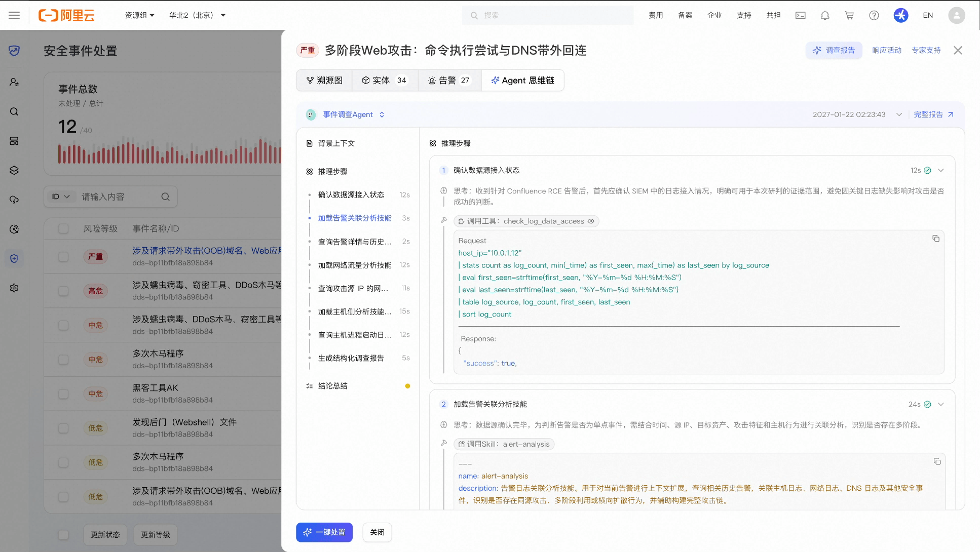The width and height of the screenshot is (980, 552).
Task: Click the help question mark icon
Action: [x=874, y=15]
